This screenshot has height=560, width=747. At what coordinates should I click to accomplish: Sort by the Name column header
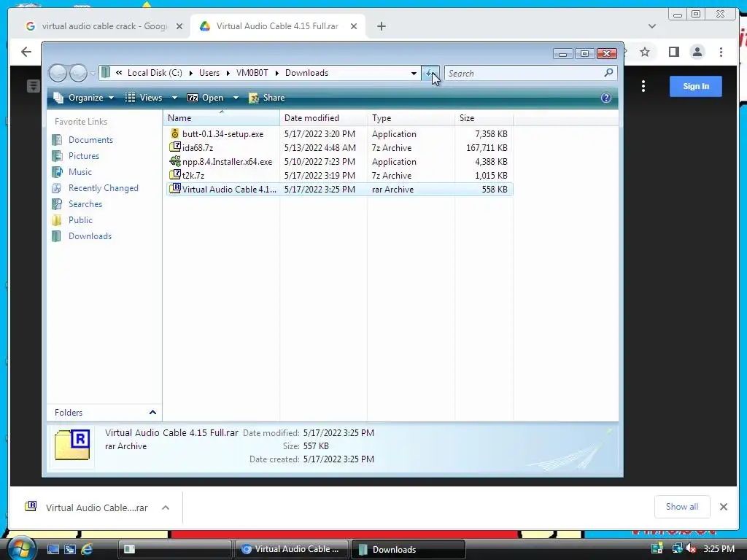pos(222,118)
